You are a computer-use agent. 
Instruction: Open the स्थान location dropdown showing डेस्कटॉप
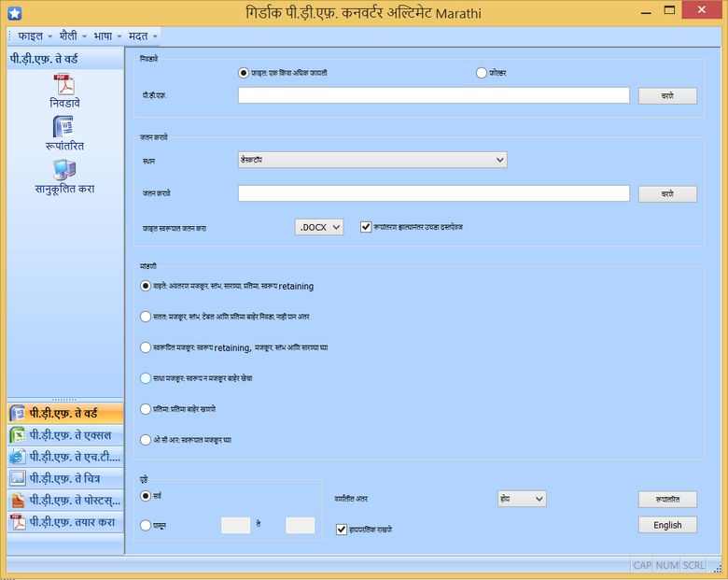point(372,160)
